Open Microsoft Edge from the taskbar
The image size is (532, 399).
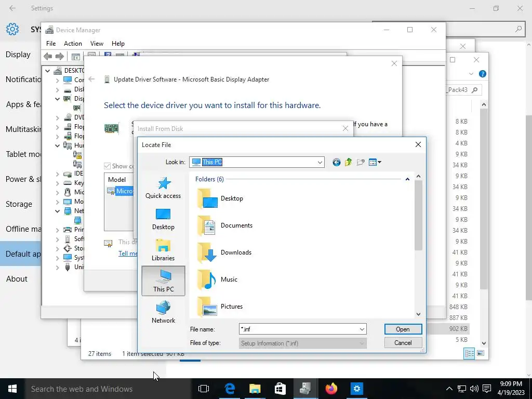229,389
